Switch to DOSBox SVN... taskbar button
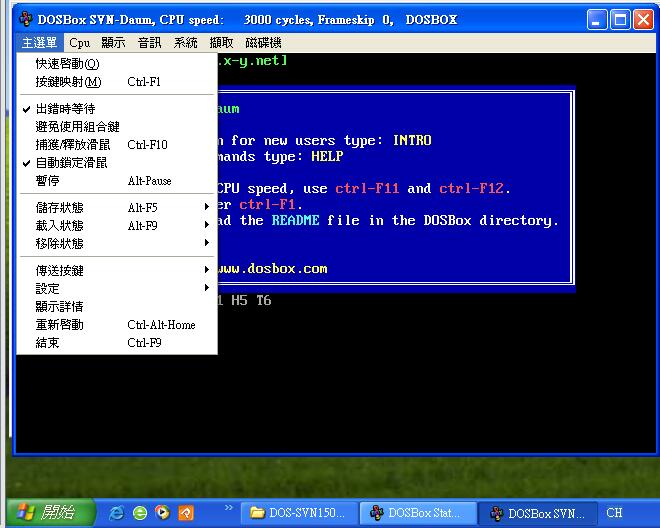The width and height of the screenshot is (660, 528). (538, 513)
